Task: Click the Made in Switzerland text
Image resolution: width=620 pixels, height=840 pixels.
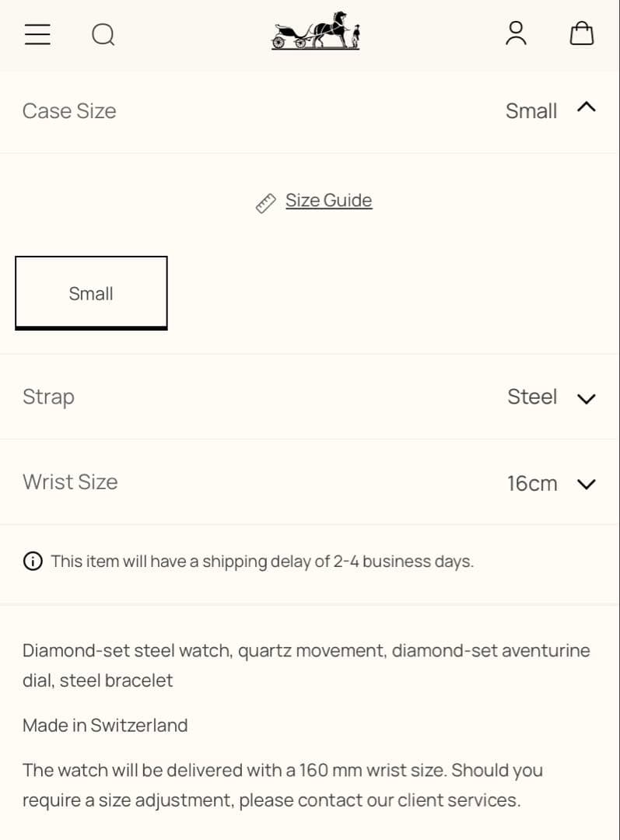Action: click(x=105, y=726)
